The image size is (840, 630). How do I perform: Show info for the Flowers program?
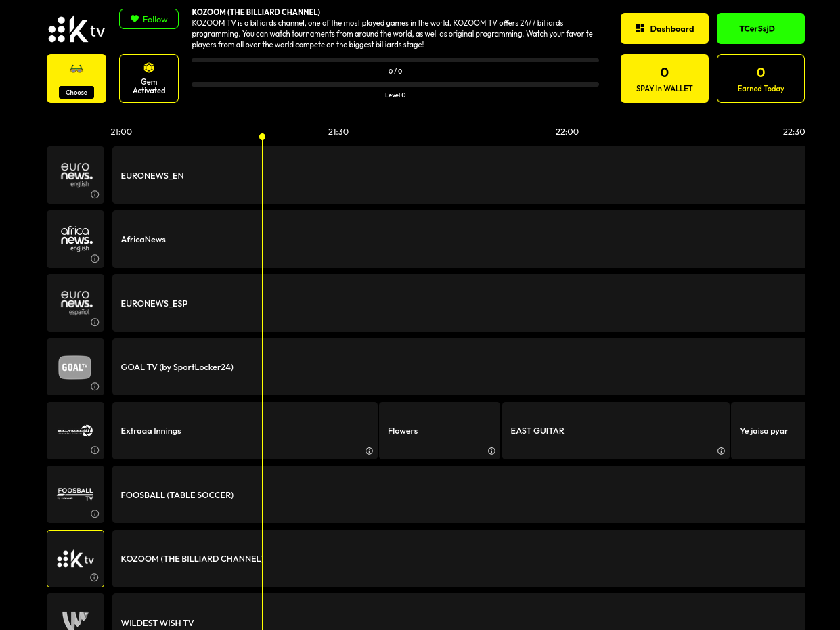pyautogui.click(x=491, y=451)
